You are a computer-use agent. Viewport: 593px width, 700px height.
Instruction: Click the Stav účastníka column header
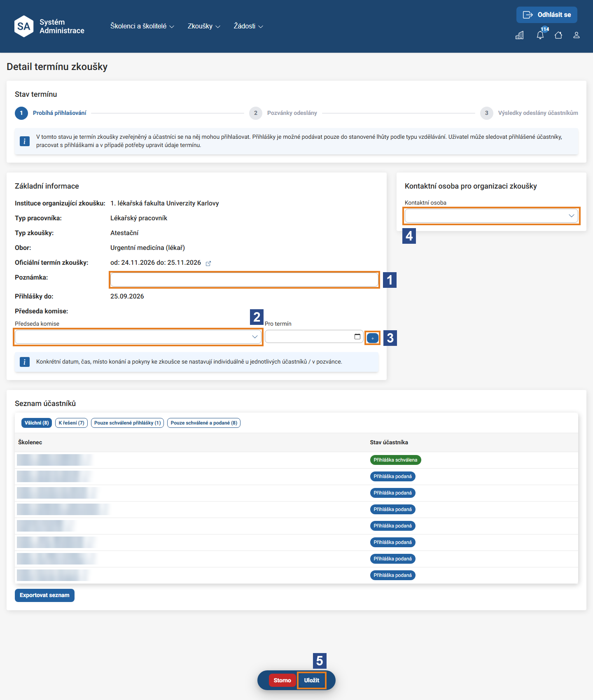(389, 442)
